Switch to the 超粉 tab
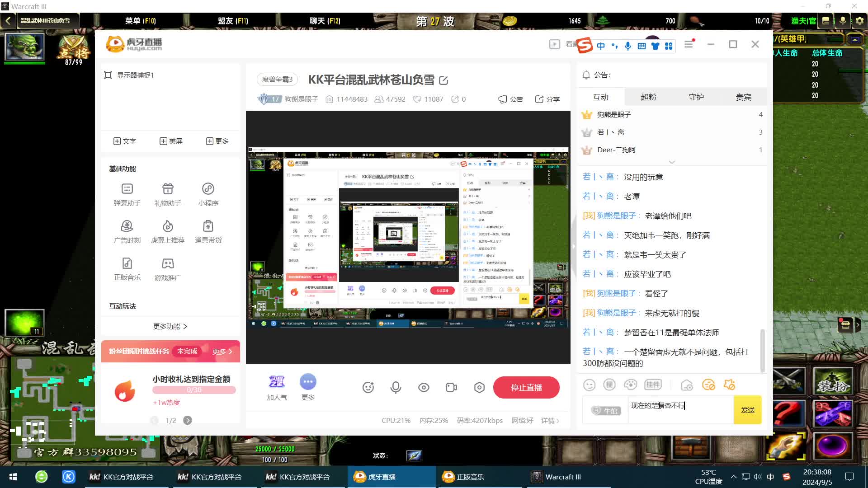The width and height of the screenshot is (868, 488). 648,97
